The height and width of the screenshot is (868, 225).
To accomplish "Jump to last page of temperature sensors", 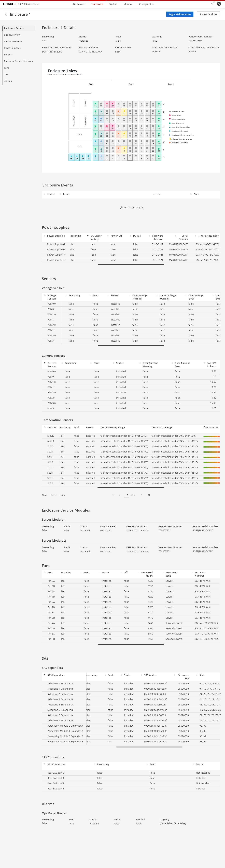I will tap(149, 495).
